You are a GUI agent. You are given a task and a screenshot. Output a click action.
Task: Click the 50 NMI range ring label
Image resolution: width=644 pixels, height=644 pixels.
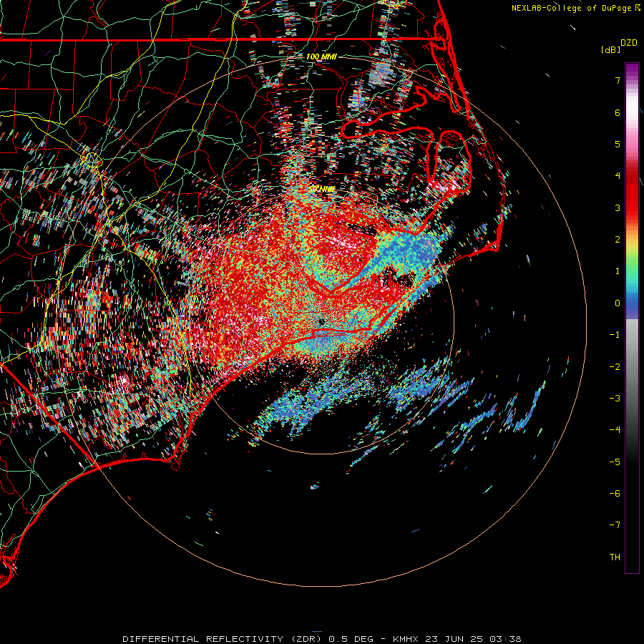pyautogui.click(x=322, y=190)
